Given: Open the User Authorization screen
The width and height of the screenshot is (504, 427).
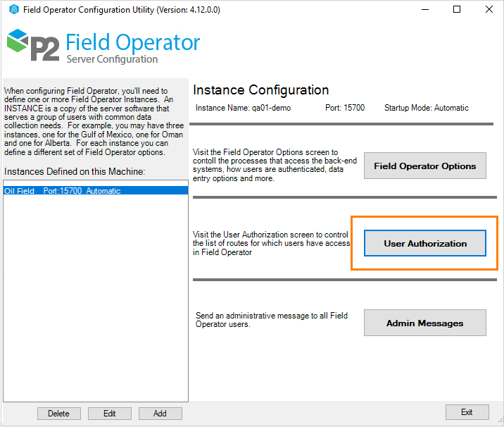Looking at the screenshot, I should (425, 243).
